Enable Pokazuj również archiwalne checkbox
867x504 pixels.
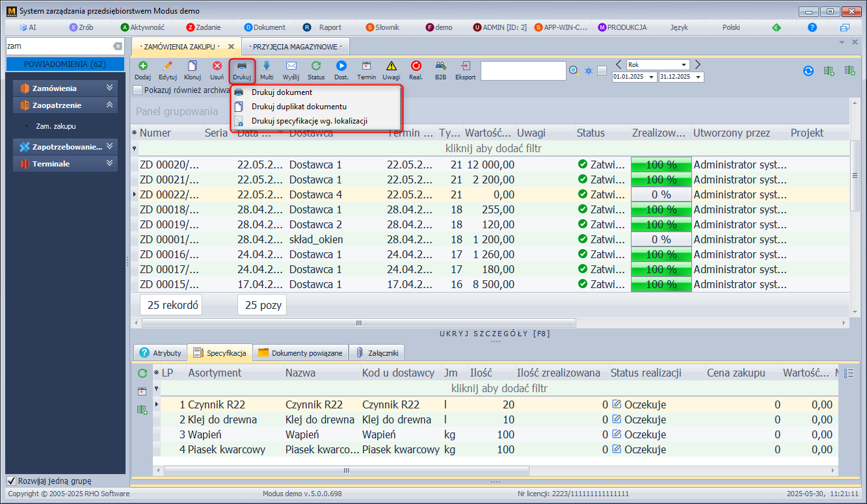coord(137,90)
